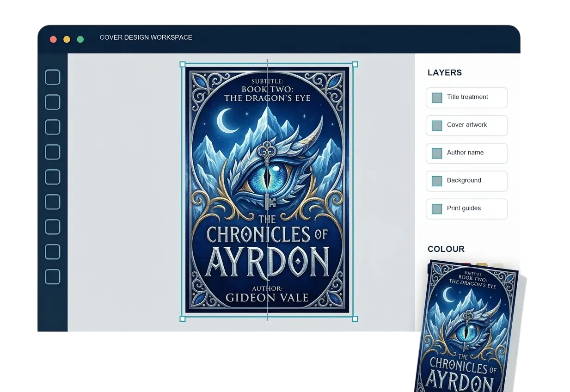The width and height of the screenshot is (570, 392).
Task: Select the seventh tool slot from top in sidebar
Action: tap(52, 227)
